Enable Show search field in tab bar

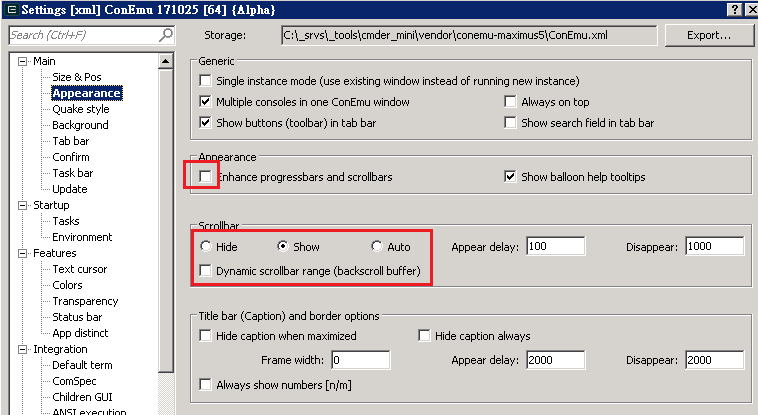(510, 122)
